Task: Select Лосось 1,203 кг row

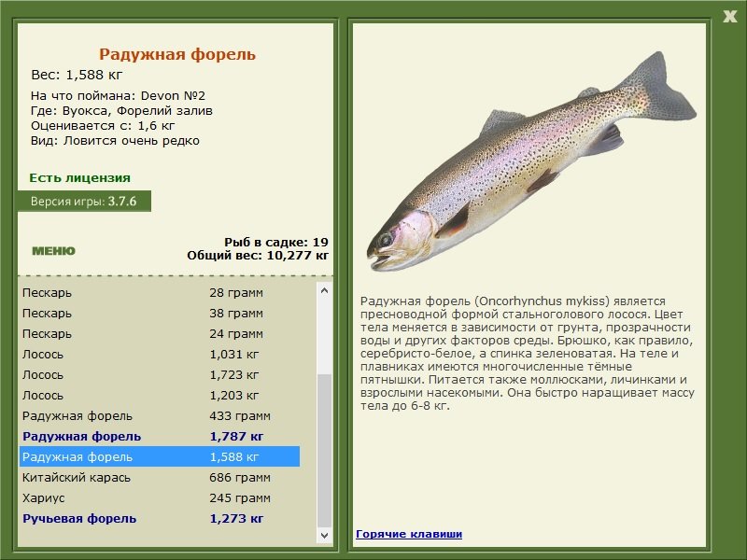Action: (x=159, y=395)
